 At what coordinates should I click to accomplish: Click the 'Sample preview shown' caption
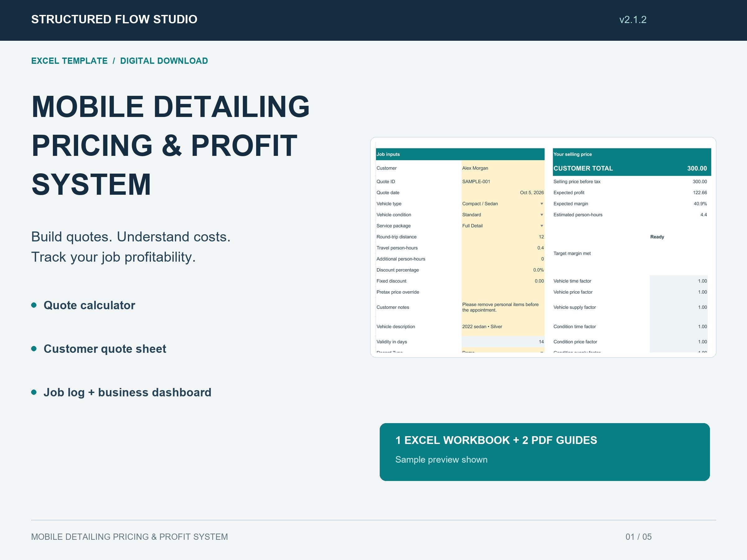click(441, 460)
